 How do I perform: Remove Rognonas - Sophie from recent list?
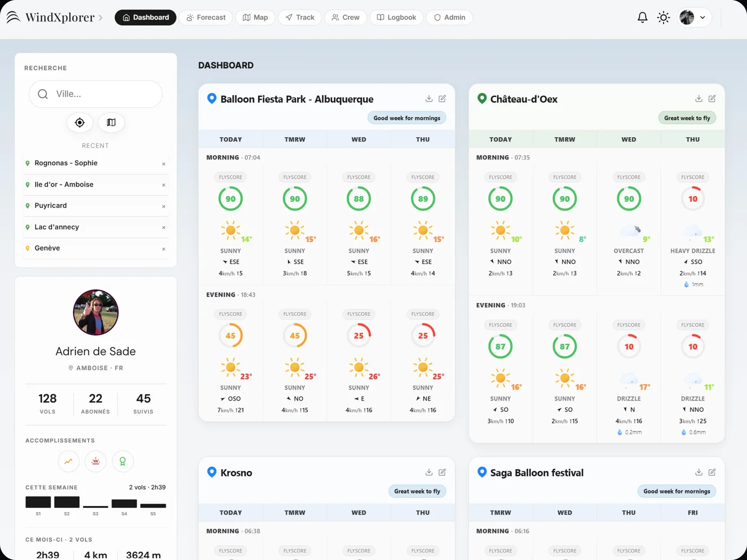coord(164,164)
